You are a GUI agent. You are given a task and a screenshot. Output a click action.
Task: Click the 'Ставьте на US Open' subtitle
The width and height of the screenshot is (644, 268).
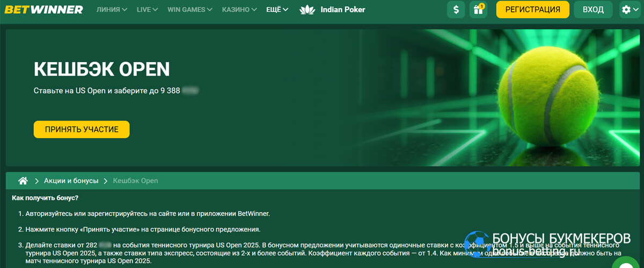coord(116,91)
